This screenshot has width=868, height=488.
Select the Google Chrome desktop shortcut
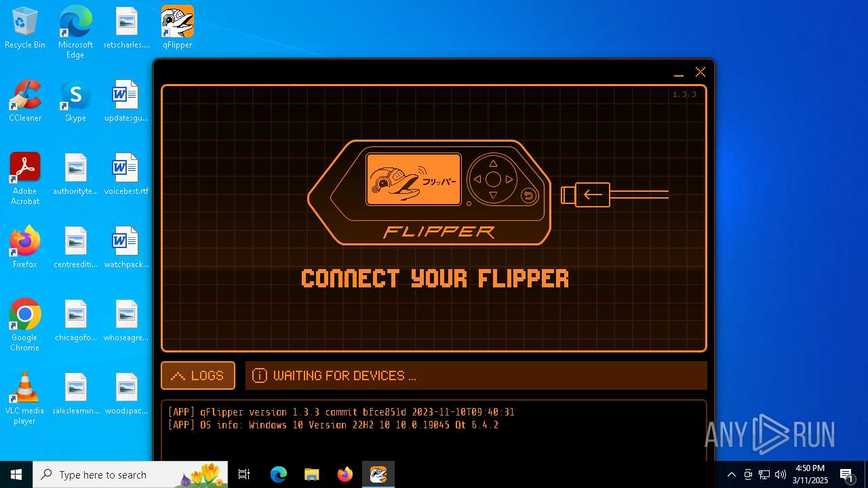[25, 325]
